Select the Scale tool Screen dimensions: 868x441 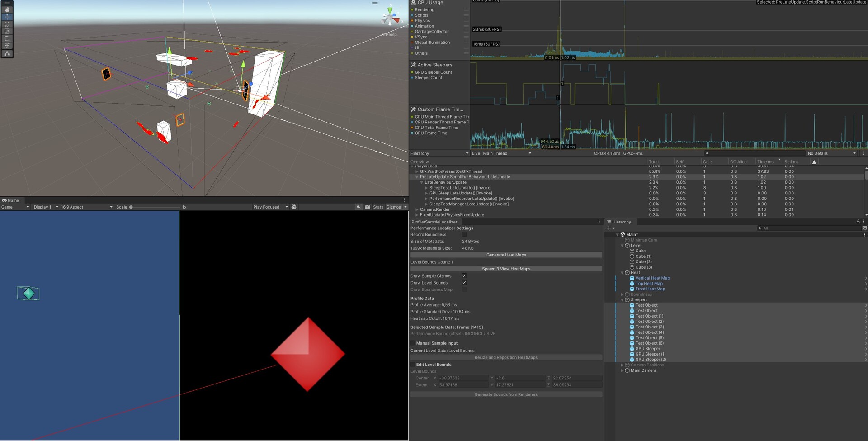pos(7,31)
